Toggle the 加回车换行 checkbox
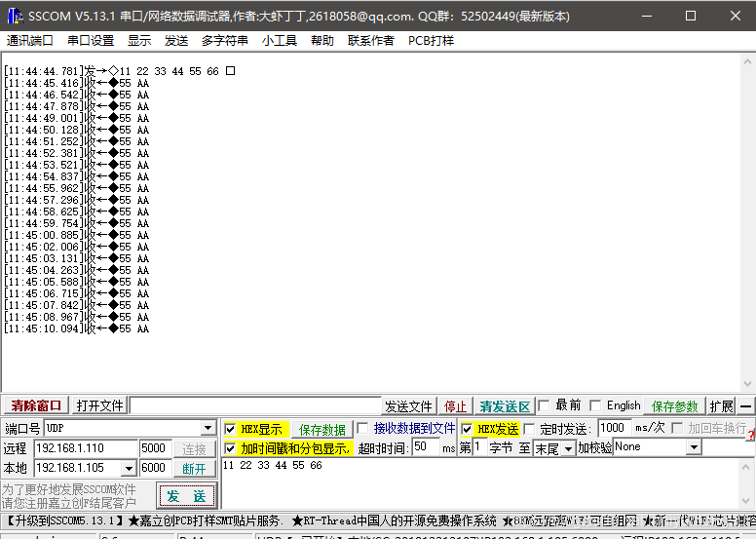756x539 pixels. click(x=677, y=428)
